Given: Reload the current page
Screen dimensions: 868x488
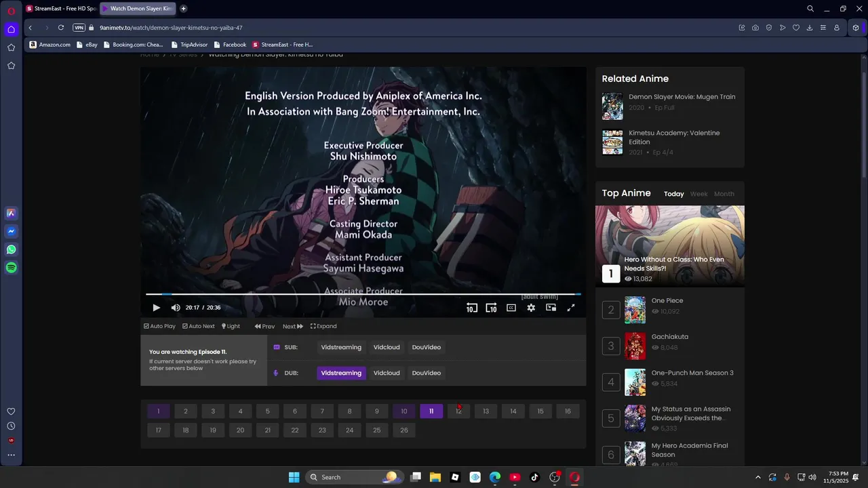Looking at the screenshot, I should (61, 28).
